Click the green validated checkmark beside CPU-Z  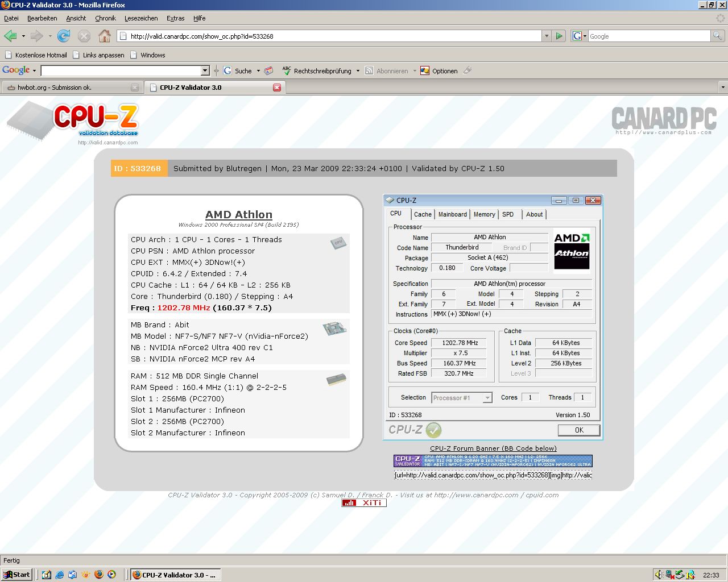[x=433, y=430]
